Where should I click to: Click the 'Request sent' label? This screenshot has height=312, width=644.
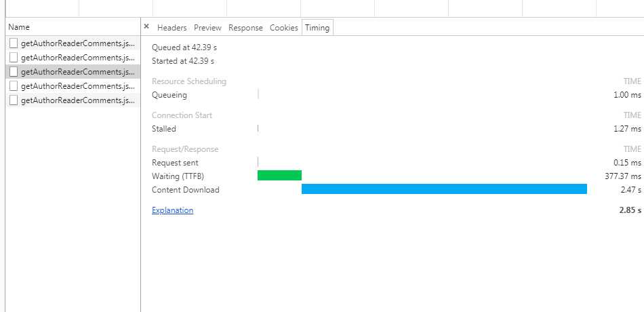[x=175, y=163]
